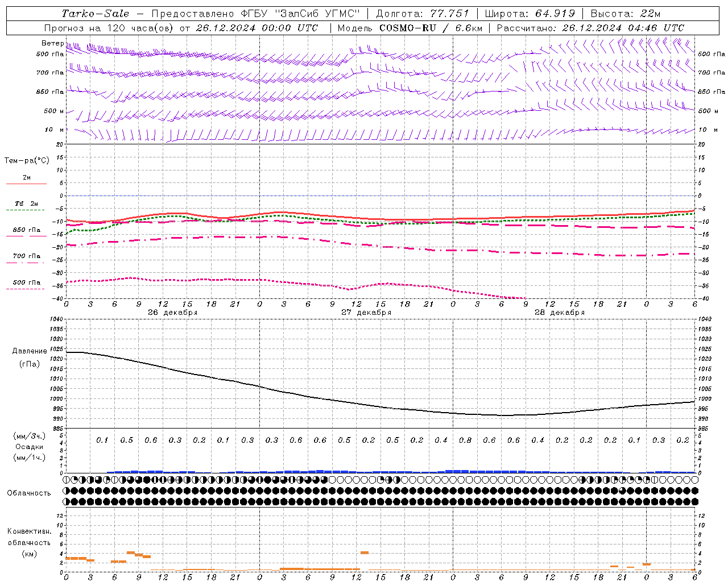Screen dimensions: 728x582
Task: Click the Конвективн. облачность (км) label
Action: tap(29, 543)
